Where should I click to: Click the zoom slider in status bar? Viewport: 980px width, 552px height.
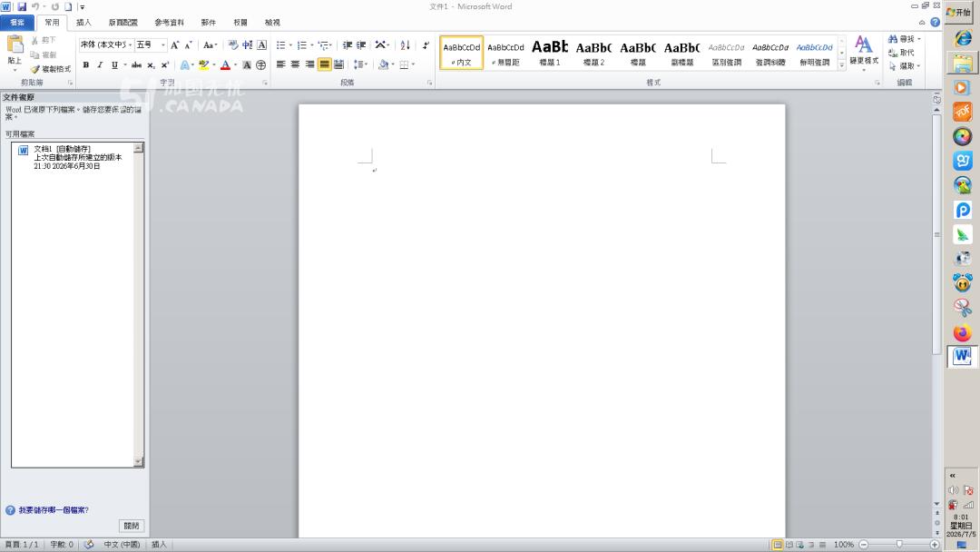tap(899, 545)
